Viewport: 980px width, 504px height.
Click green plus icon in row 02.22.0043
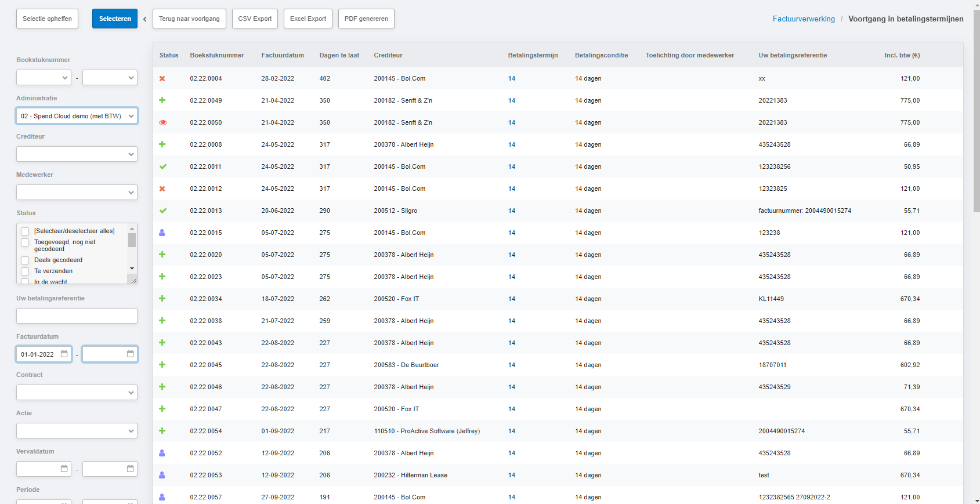point(162,343)
